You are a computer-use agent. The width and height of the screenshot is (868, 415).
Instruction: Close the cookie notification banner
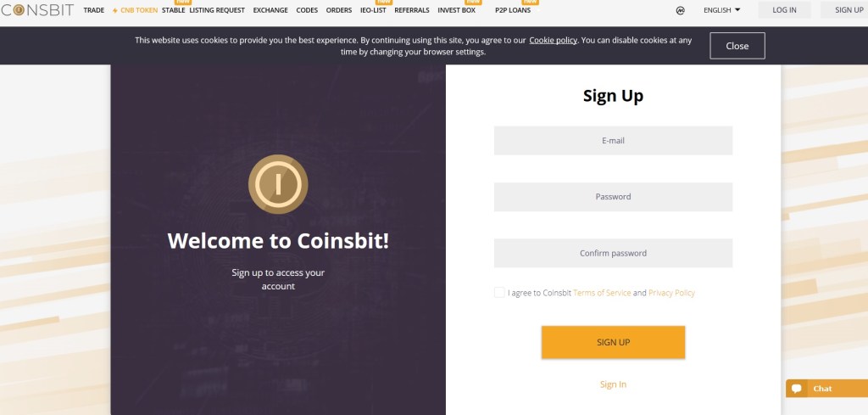737,46
